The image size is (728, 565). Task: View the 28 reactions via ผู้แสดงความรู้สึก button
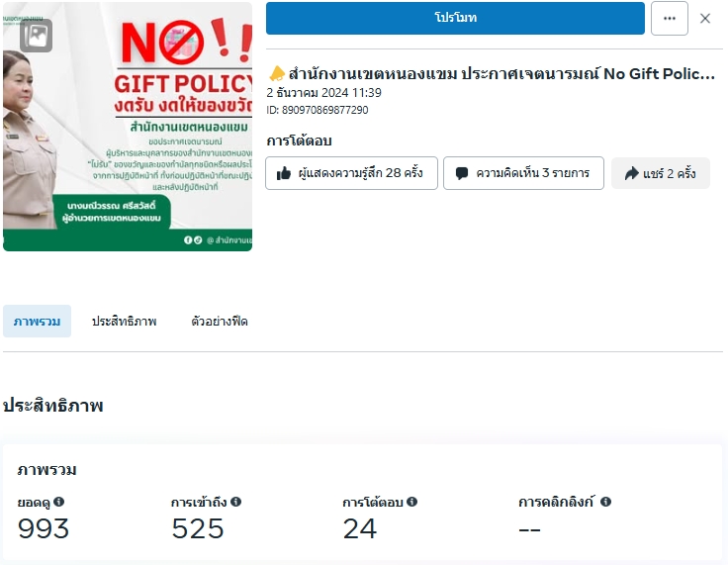pos(350,173)
